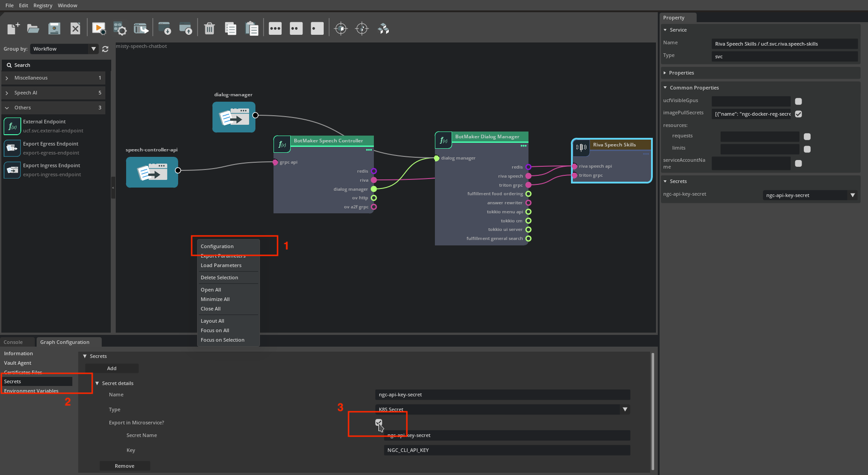The width and height of the screenshot is (868, 475).
Task: Open the Group by Workflow dropdown
Action: pyautogui.click(x=64, y=49)
